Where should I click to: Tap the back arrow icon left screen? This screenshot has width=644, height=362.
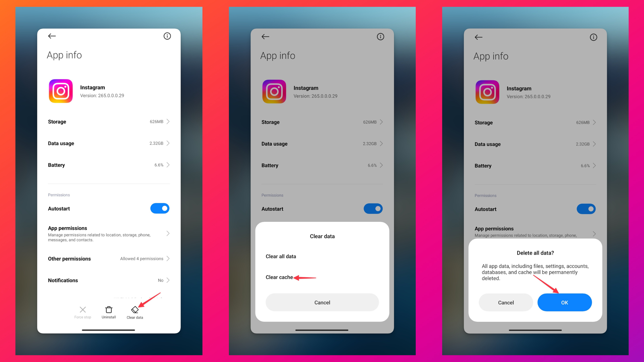(x=52, y=36)
